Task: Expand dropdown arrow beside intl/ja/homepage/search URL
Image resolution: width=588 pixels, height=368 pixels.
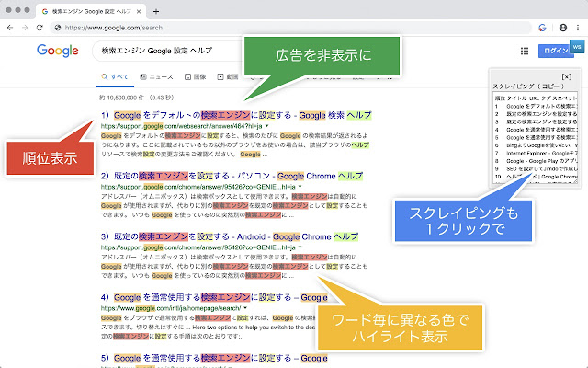Action: [245, 308]
